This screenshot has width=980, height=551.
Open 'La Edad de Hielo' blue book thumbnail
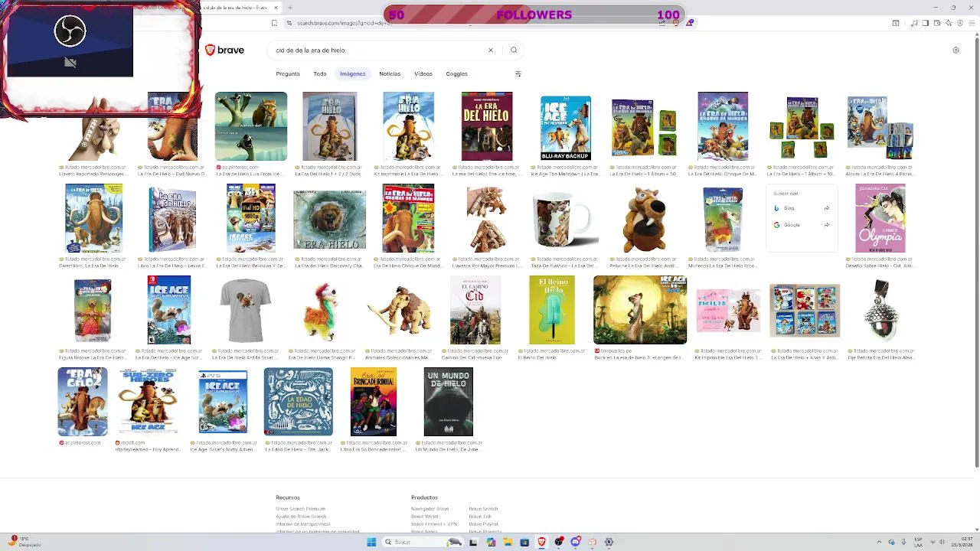pos(299,402)
